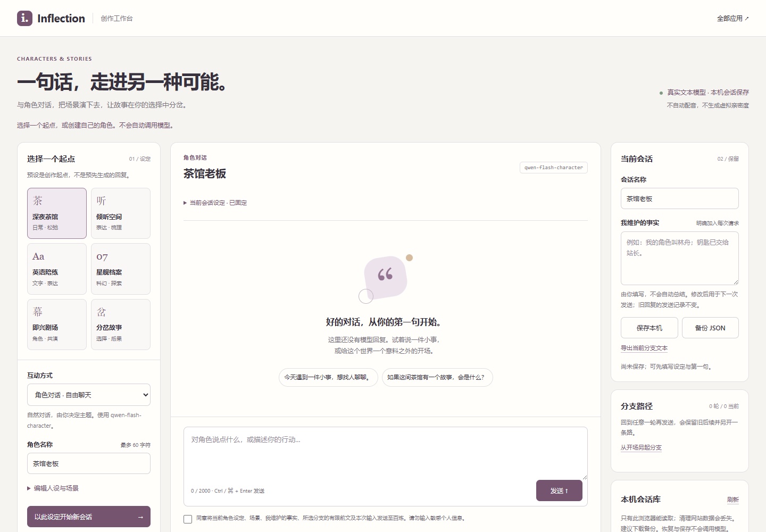Click the 我维护的事实 textarea
Screen dimensions: 766x532
click(x=680, y=258)
